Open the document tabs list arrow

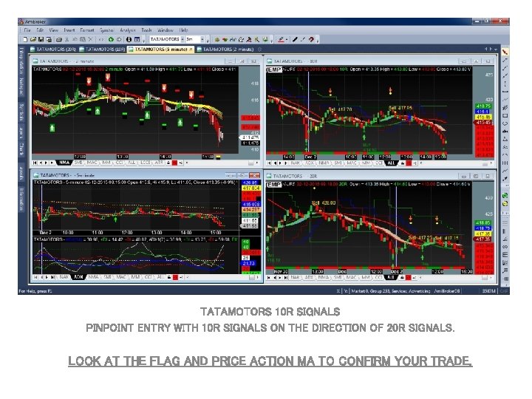pyautogui.click(x=496, y=50)
